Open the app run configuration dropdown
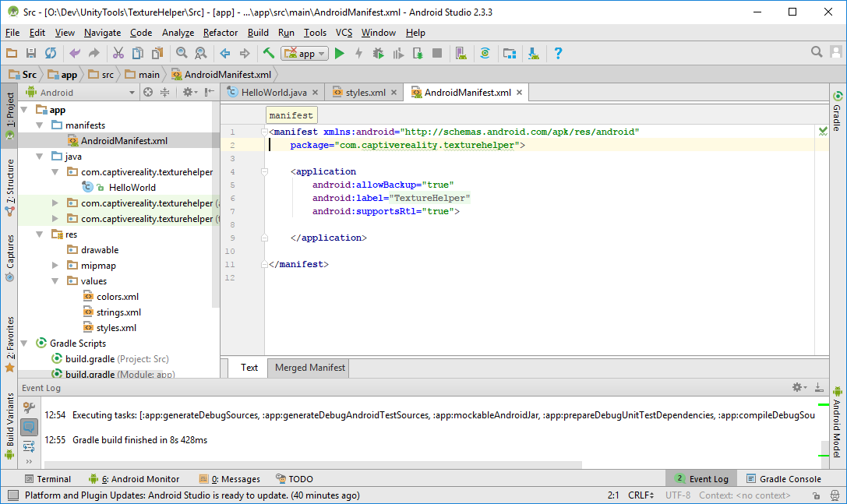 (304, 54)
